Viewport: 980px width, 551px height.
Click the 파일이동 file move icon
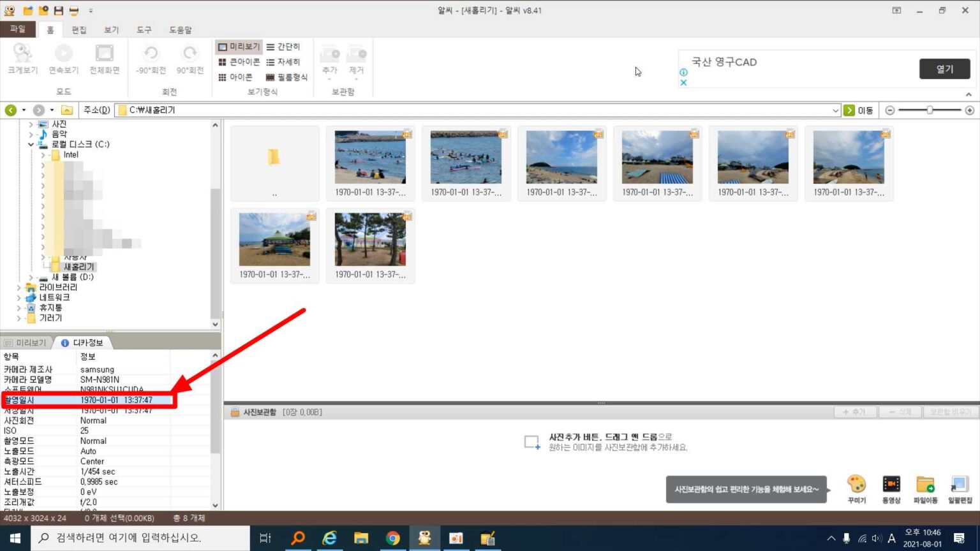(924, 488)
